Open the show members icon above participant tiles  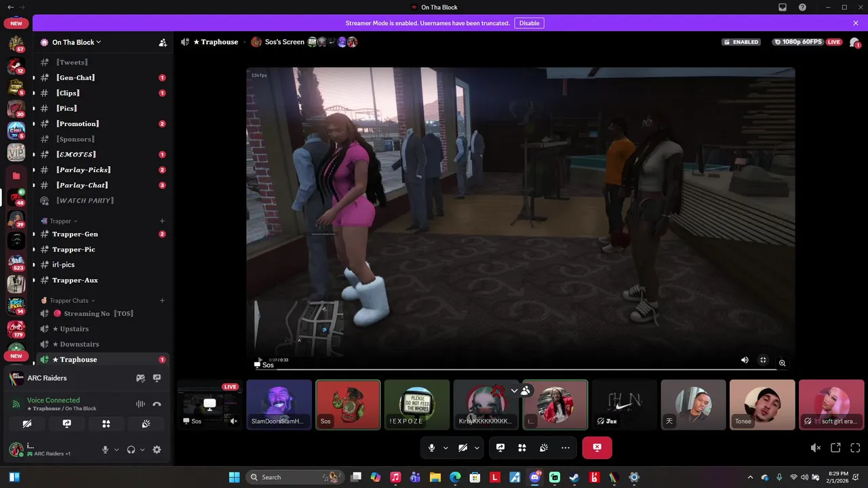(526, 391)
